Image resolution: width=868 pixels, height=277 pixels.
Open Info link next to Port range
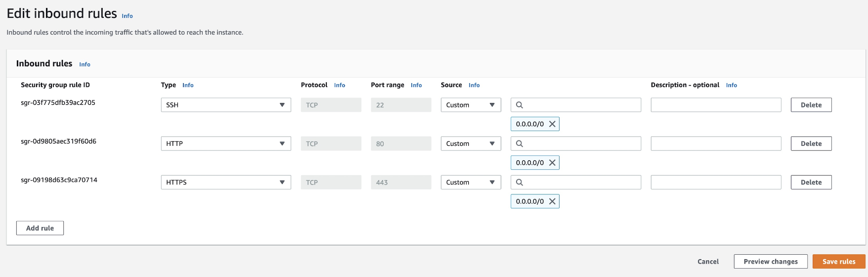[x=416, y=85]
